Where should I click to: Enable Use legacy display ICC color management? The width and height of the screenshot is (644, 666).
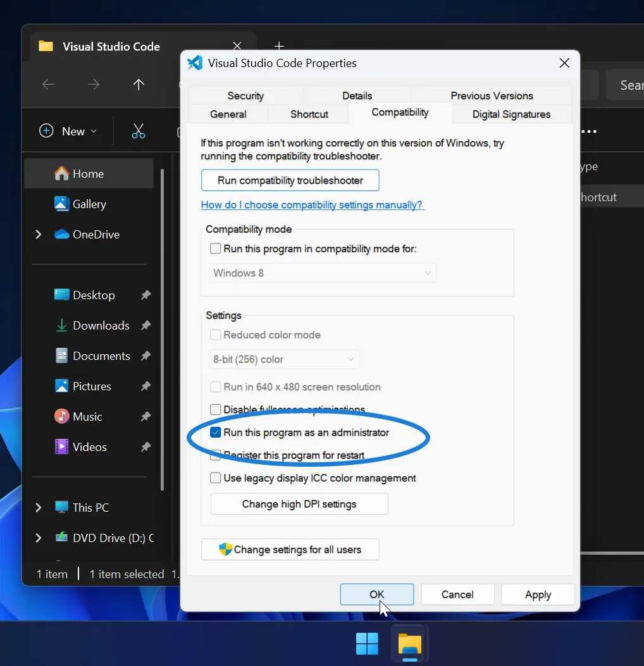(x=215, y=478)
